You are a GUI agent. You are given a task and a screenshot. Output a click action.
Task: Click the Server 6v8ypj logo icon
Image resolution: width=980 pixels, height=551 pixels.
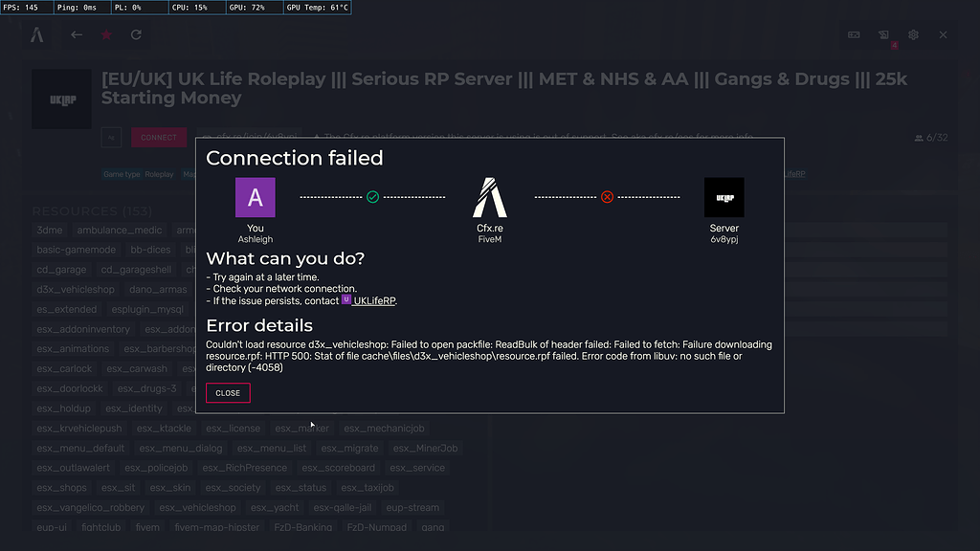(724, 197)
